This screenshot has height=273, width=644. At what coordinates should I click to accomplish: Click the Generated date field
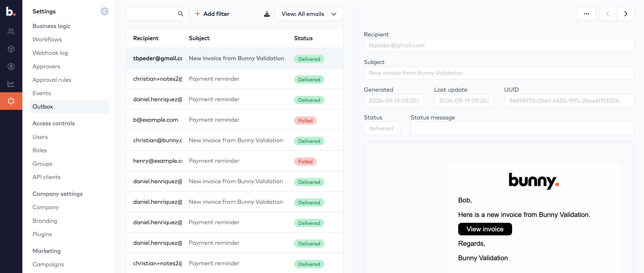(394, 101)
